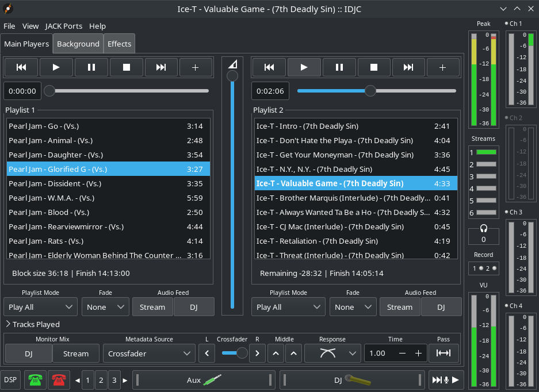The width and height of the screenshot is (539, 392).
Task: Toggle the DSP button
Action: point(10,380)
